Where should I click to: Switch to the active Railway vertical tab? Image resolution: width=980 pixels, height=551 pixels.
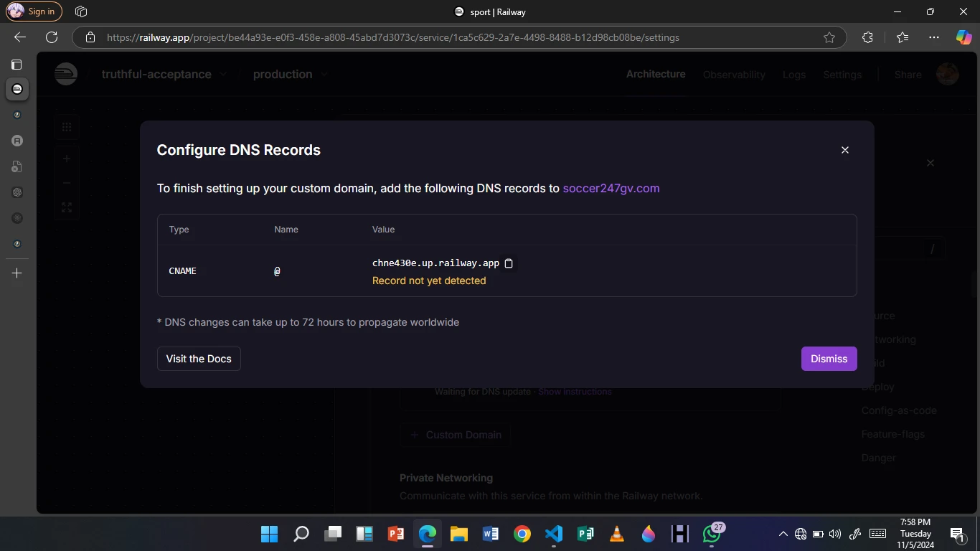coord(17,89)
